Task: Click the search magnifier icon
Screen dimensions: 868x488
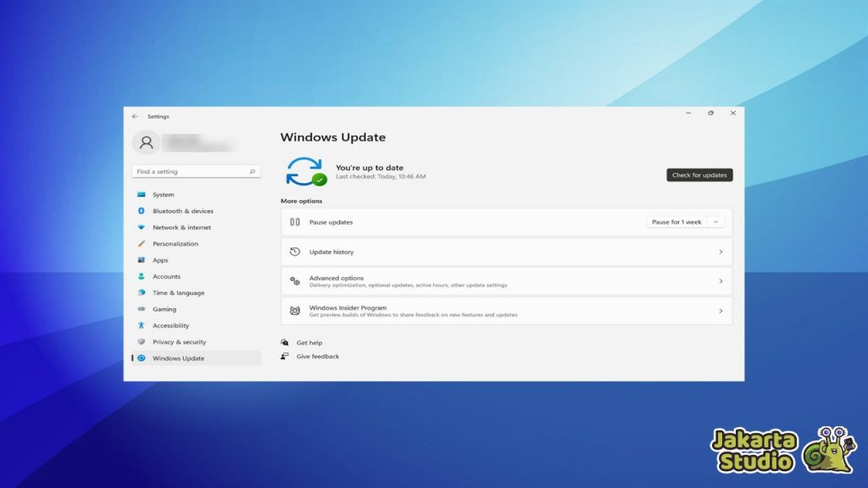Action: pos(252,171)
